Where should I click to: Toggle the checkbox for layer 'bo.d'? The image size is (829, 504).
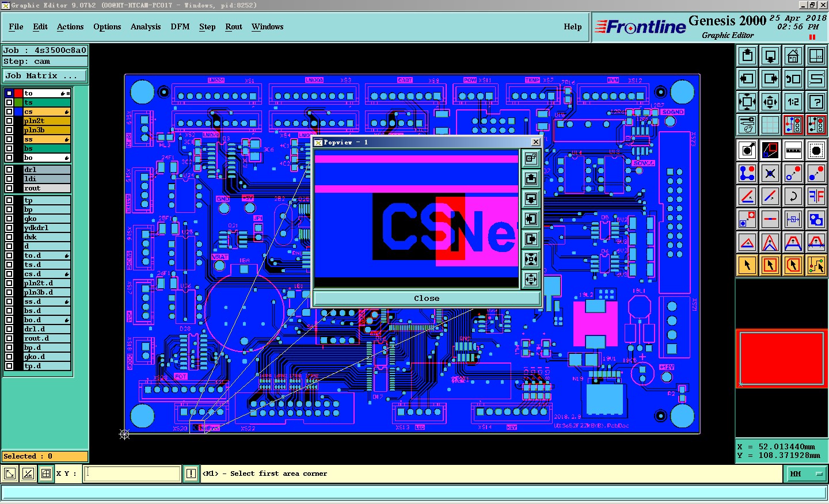click(9, 320)
